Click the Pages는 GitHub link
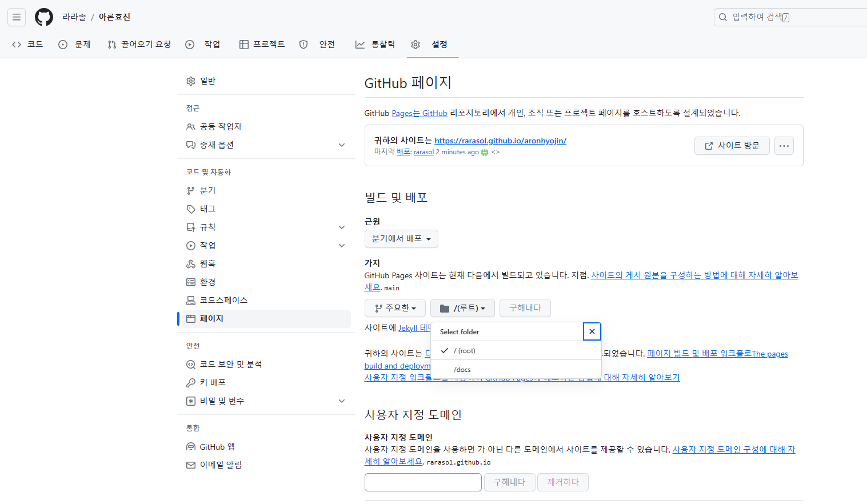 click(419, 113)
